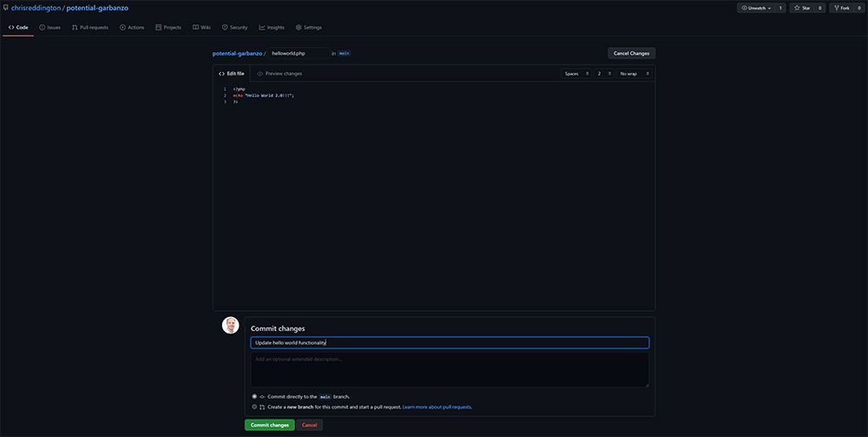Edit the helloworld.php filename field

tap(299, 53)
